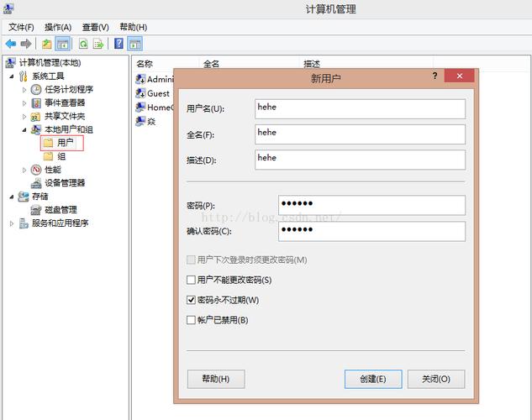Expand the 任务计划程序 tree arrow
Screen dimensions: 532x420
(x=24, y=90)
